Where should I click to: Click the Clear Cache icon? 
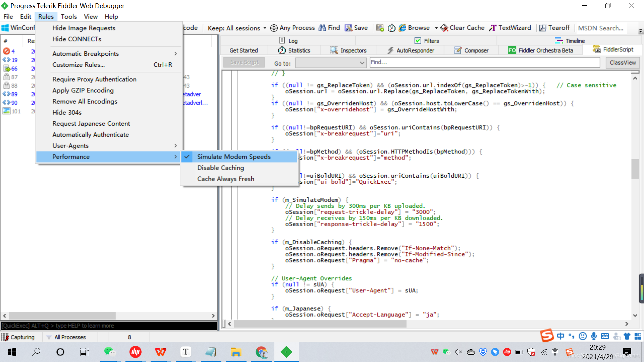444,28
